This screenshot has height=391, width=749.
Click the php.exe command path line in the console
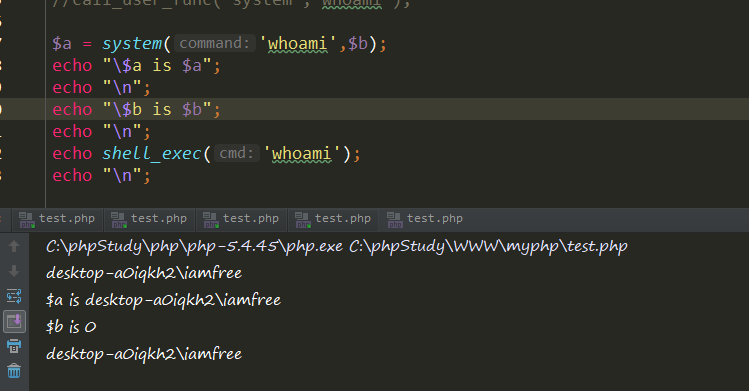(336, 246)
